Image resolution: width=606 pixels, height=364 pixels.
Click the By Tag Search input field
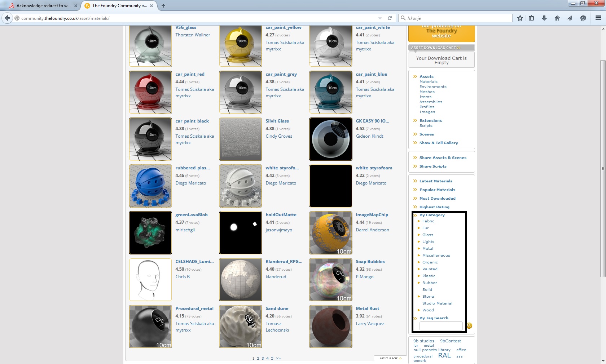pos(441,326)
